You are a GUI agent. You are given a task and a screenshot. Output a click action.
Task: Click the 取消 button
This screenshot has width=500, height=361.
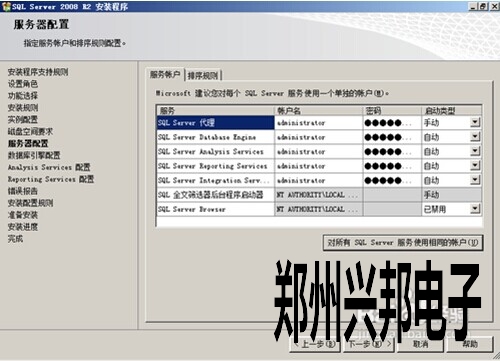(421, 344)
